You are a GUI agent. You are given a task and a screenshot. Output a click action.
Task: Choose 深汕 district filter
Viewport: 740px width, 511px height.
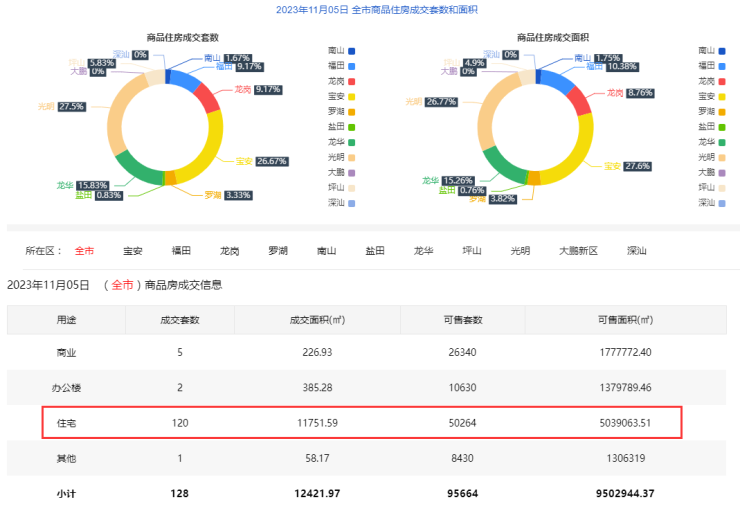[x=636, y=251]
